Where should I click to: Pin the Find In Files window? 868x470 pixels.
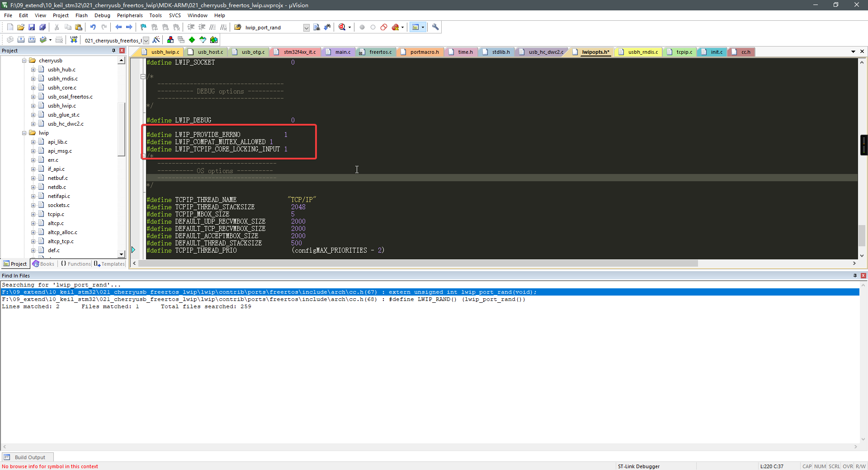pos(854,275)
